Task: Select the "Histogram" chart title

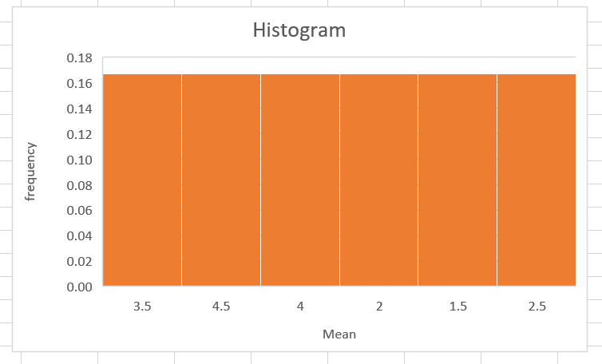Action: click(x=299, y=31)
